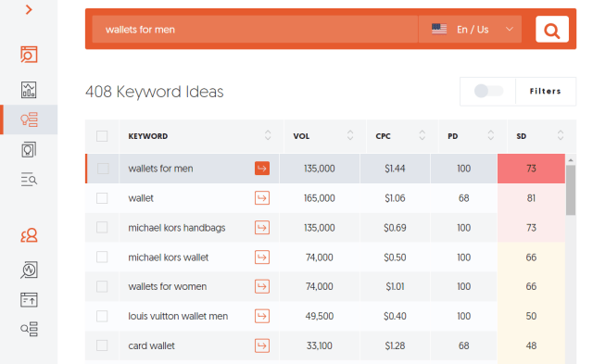The height and width of the screenshot is (364, 593).
Task: Click the arrow icon for 'louis vuitton wallet men'
Action: [262, 316]
